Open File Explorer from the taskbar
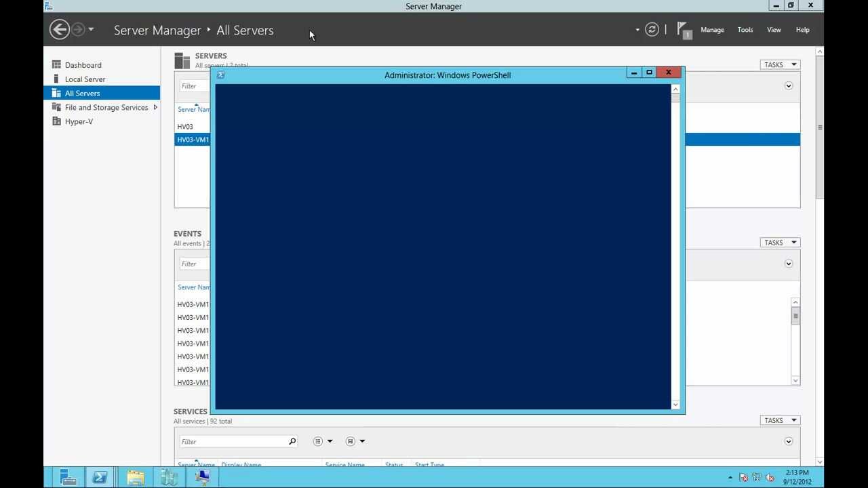 click(135, 477)
